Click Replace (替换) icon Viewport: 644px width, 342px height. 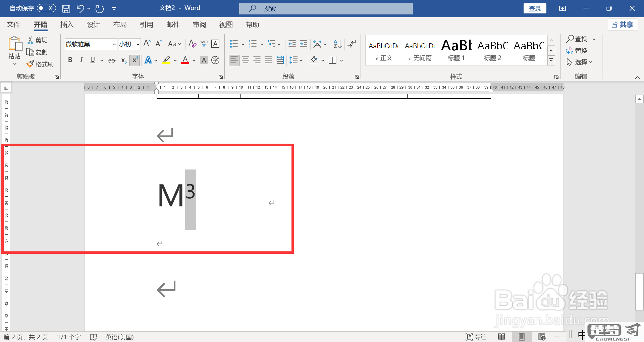click(x=577, y=51)
